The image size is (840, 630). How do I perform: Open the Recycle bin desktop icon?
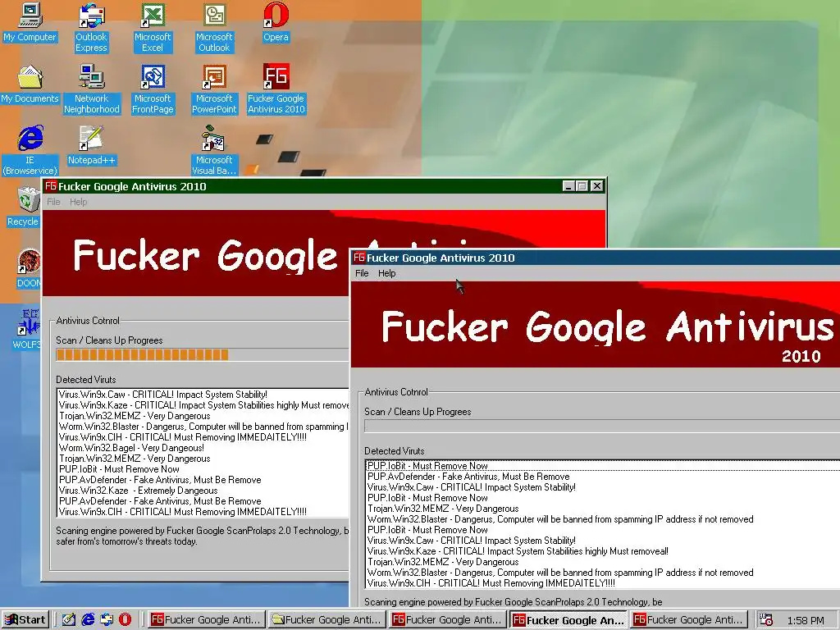pyautogui.click(x=22, y=207)
